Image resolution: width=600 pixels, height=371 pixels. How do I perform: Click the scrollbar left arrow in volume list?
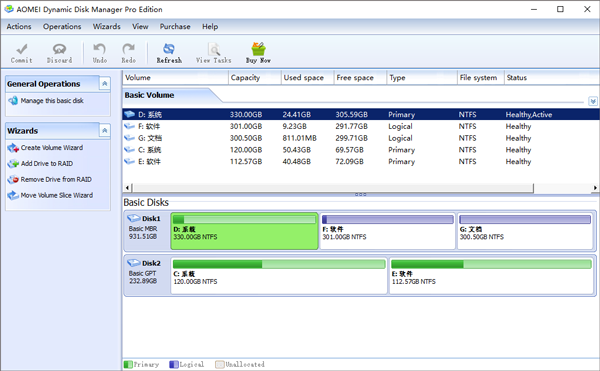point(127,188)
